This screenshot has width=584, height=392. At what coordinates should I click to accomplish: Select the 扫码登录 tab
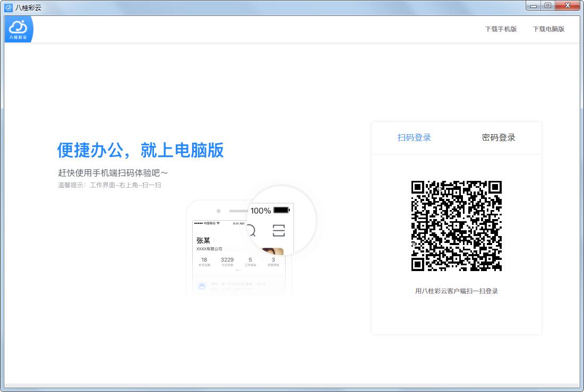(414, 137)
